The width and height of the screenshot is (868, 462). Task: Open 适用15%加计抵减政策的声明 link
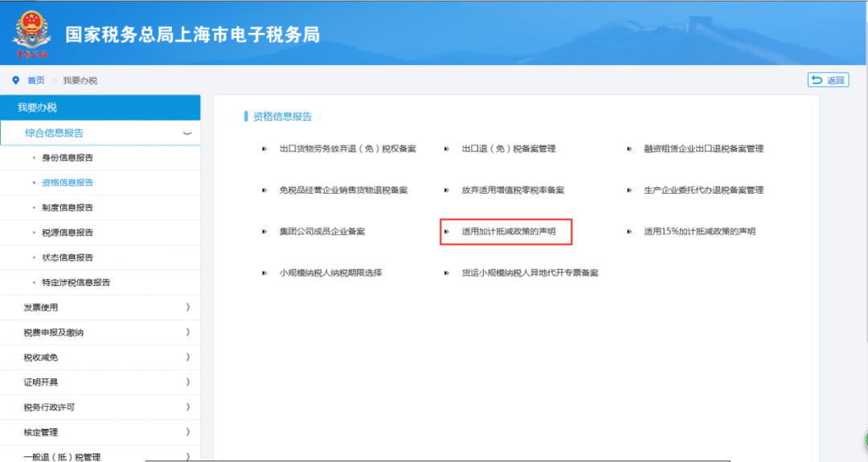click(699, 232)
